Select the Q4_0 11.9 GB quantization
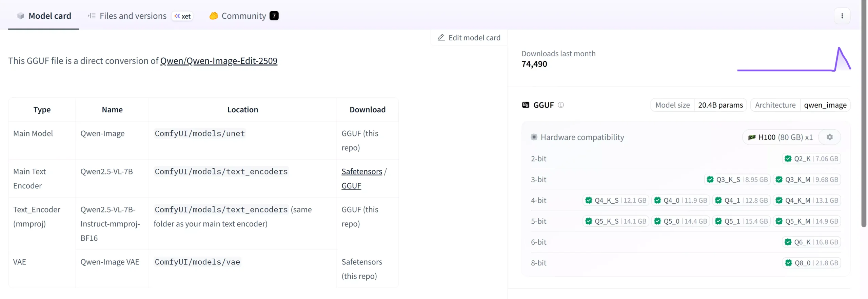 (x=680, y=200)
